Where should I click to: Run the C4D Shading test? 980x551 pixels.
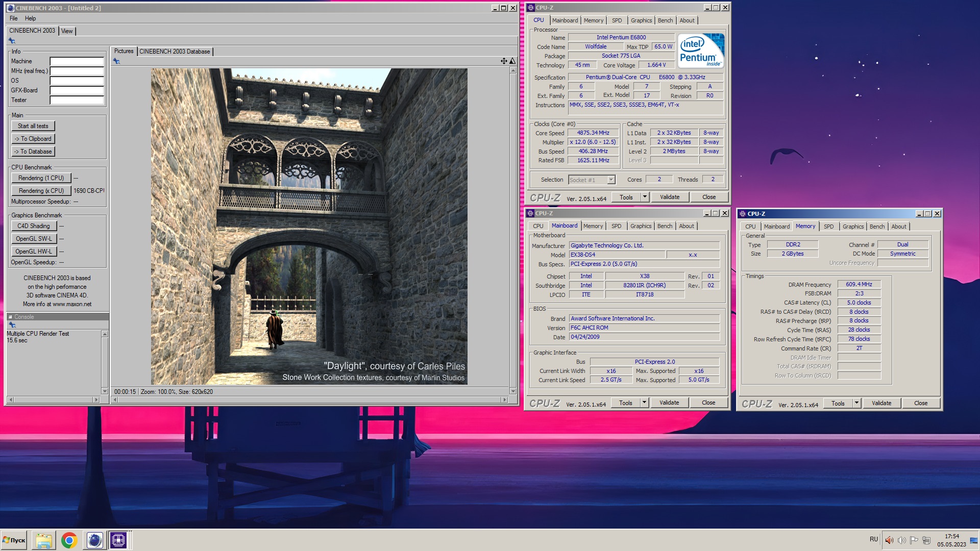[x=34, y=226]
